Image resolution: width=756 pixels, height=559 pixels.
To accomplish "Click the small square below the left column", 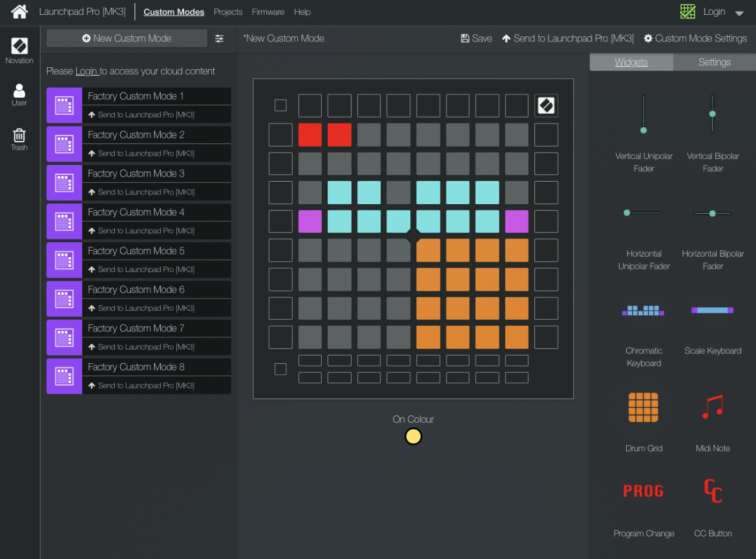I will coord(280,369).
